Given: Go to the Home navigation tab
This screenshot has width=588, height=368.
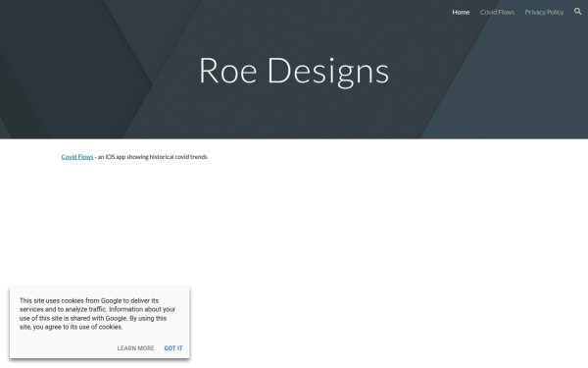Looking at the screenshot, I should (461, 13).
